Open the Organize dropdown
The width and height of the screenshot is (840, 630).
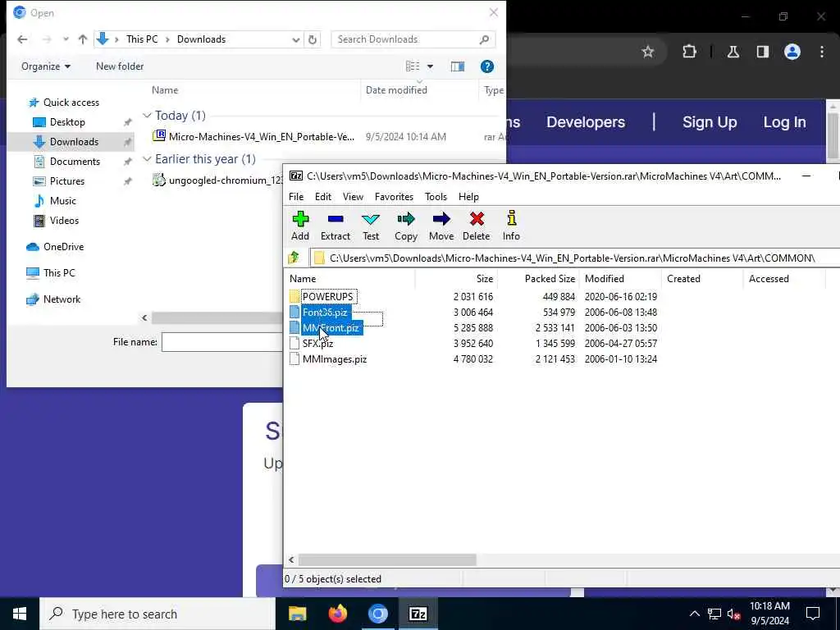point(46,66)
